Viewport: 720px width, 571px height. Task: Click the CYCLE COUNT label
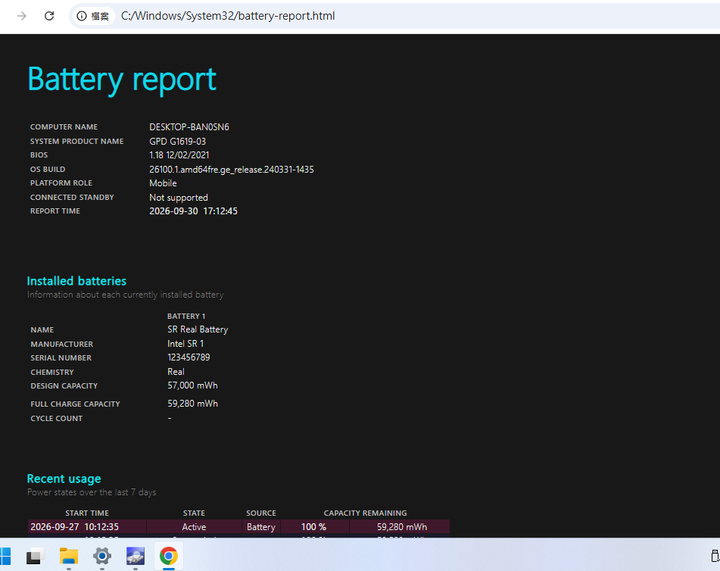[x=56, y=419]
